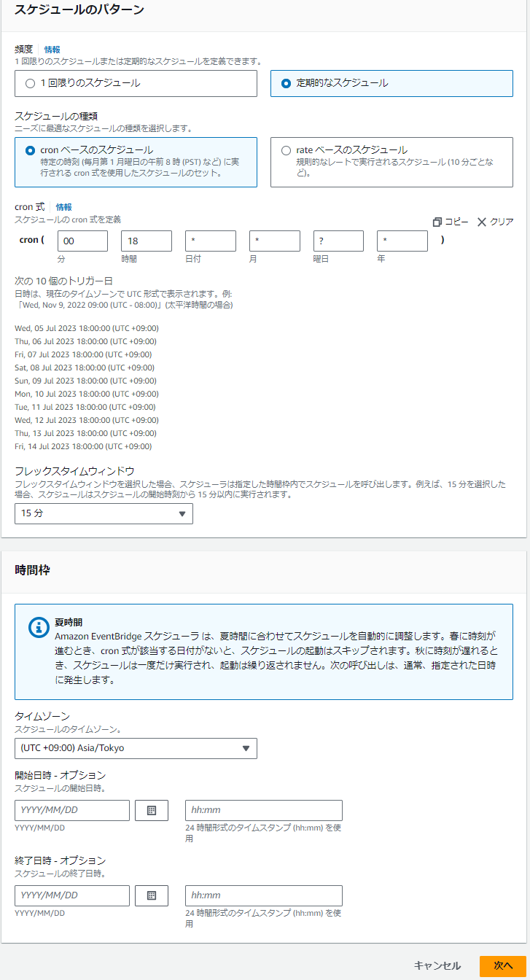Open the 情報 link next to cron 式
Image resolution: width=530 pixels, height=980 pixels.
pos(64,207)
